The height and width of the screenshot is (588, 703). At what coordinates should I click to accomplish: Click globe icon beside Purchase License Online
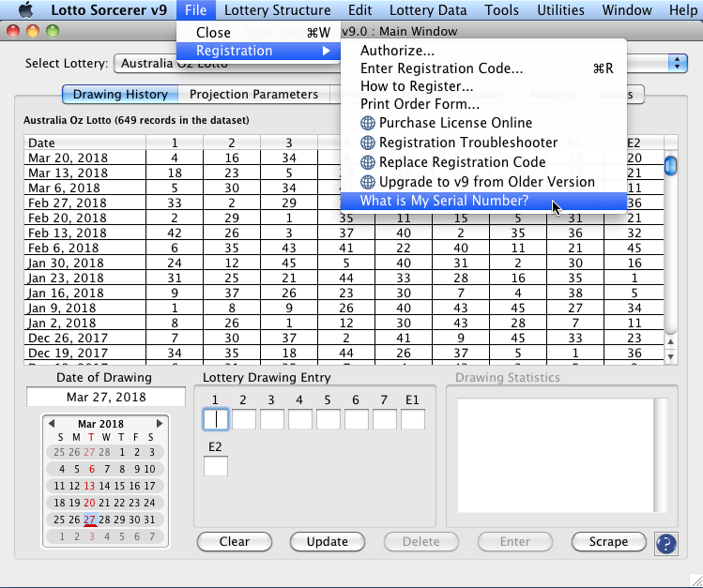(368, 123)
